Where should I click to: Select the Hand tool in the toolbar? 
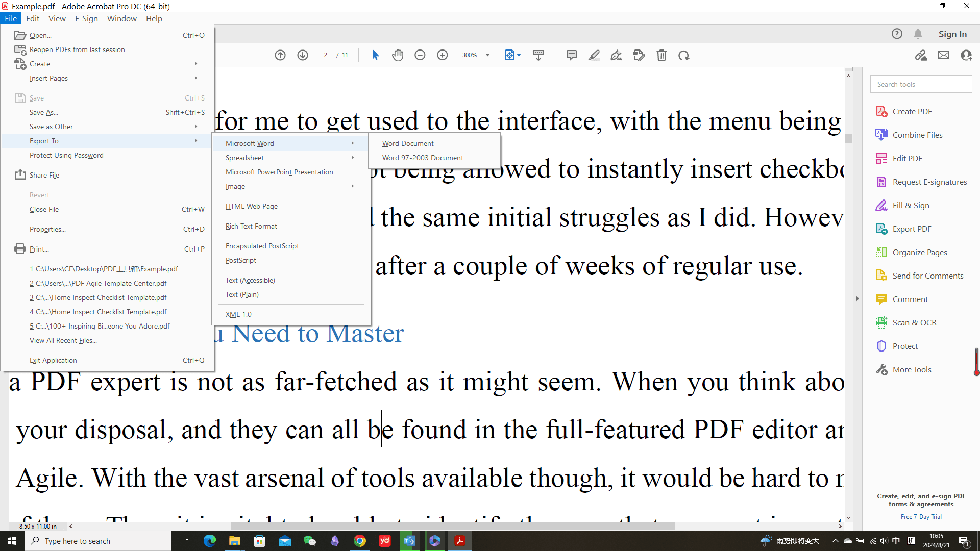click(398, 55)
